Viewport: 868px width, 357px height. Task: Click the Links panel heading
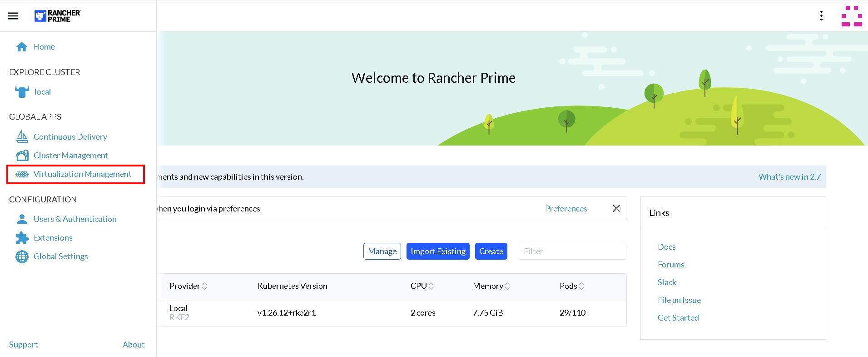tap(659, 213)
